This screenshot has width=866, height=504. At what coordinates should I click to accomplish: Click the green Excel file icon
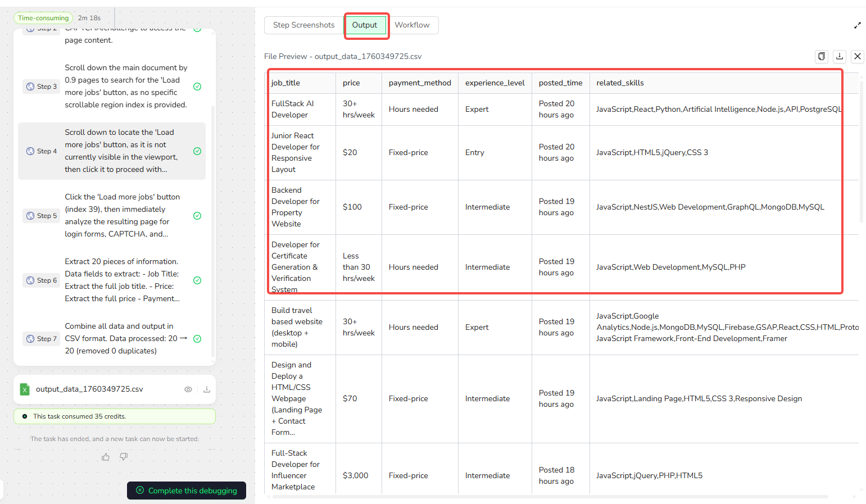click(x=25, y=389)
